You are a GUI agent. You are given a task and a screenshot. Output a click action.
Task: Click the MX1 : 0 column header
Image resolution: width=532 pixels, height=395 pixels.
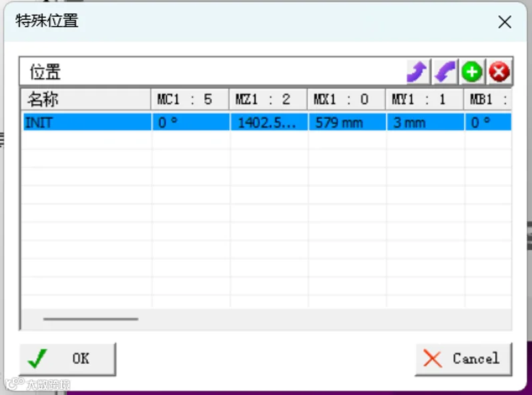(346, 99)
